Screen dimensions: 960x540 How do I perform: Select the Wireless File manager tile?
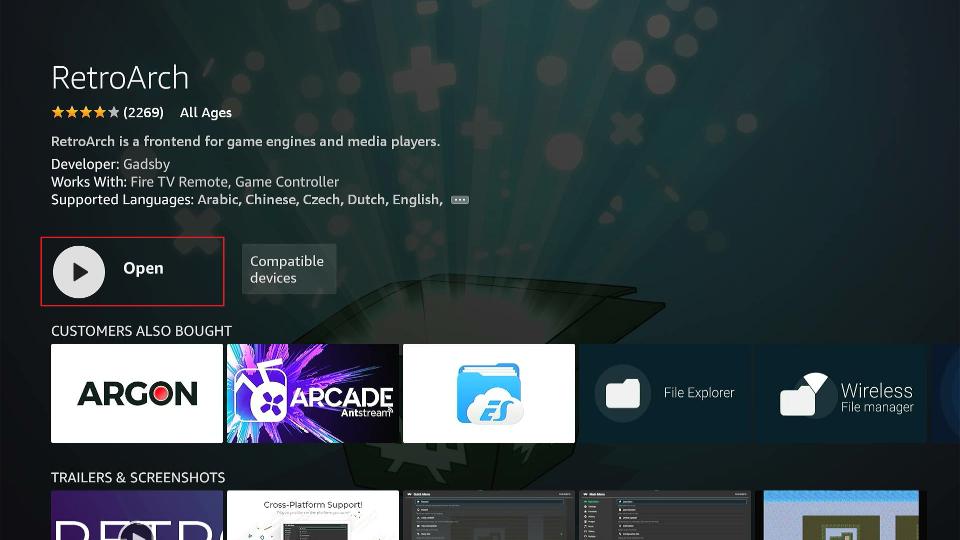tap(841, 393)
